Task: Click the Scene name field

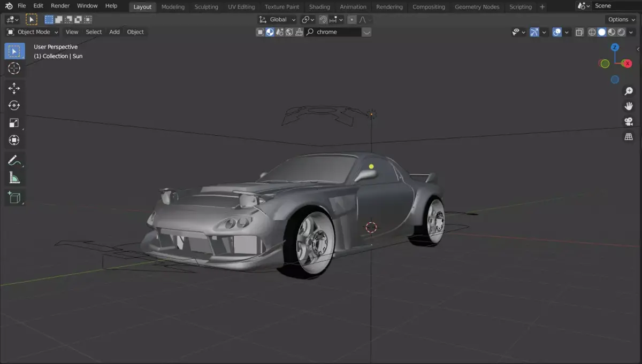Action: point(616,6)
